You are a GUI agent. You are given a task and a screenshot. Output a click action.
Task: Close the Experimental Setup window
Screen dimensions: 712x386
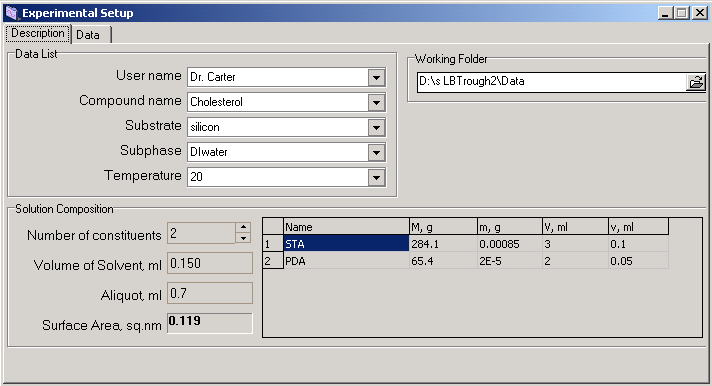[x=700, y=13]
